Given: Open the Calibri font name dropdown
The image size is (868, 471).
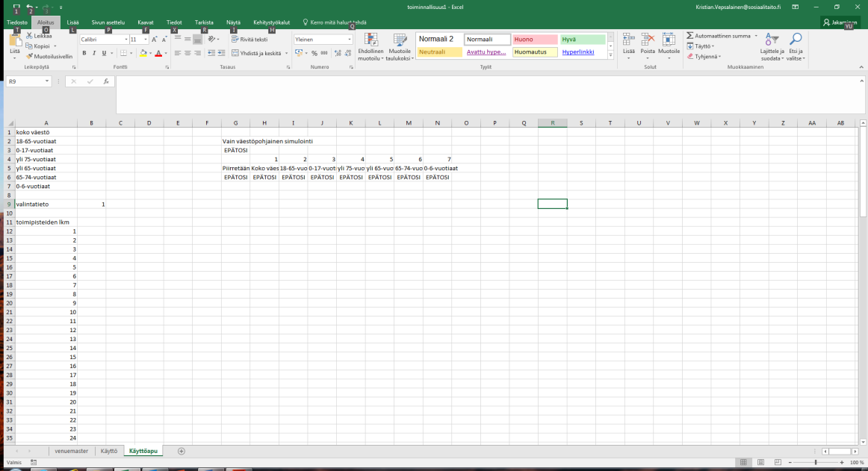Looking at the screenshot, I should coord(126,40).
